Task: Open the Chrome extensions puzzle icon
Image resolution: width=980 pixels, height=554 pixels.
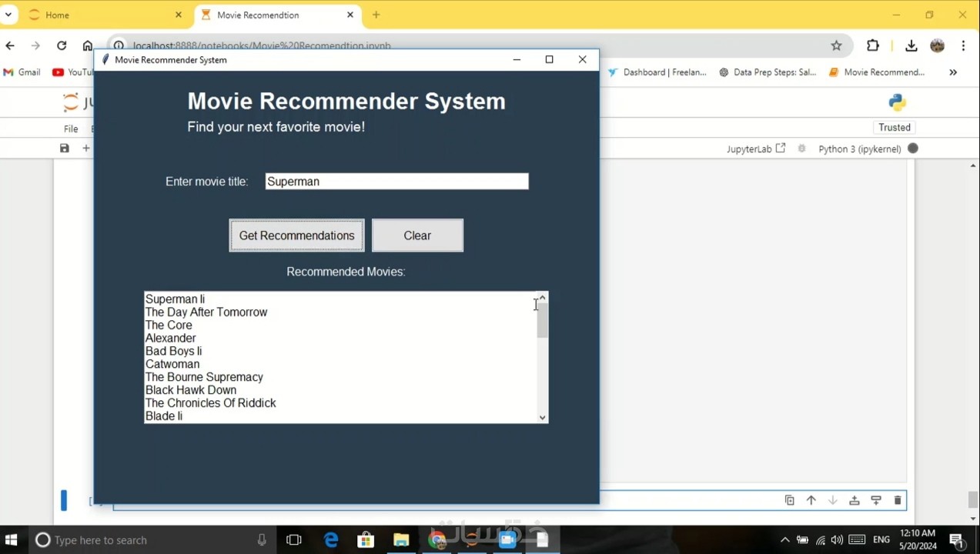Action: click(873, 45)
